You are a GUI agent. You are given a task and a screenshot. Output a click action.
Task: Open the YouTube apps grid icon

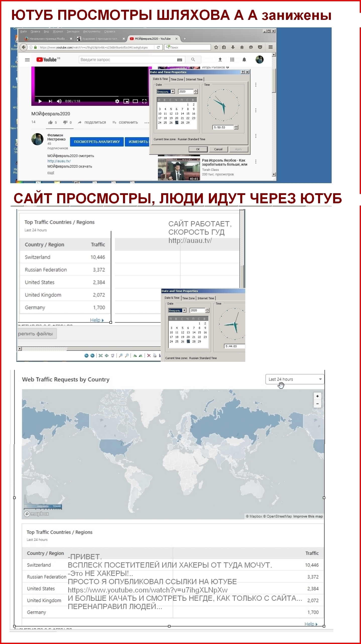coord(232,60)
